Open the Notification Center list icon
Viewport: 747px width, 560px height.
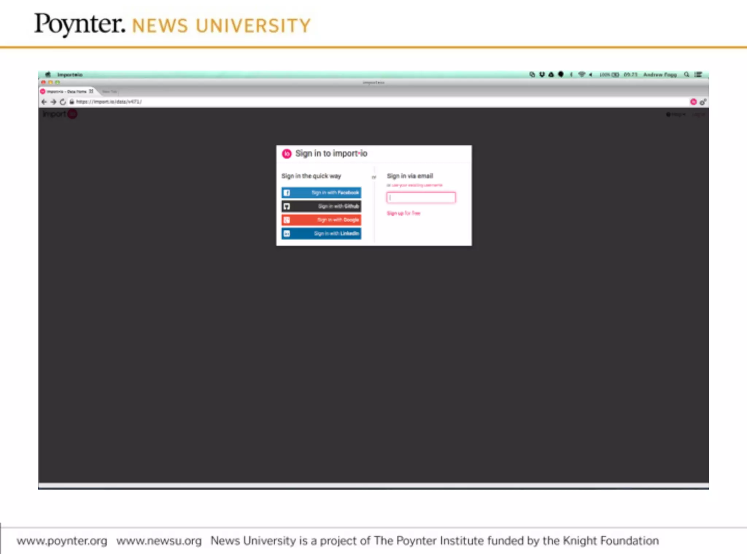698,74
